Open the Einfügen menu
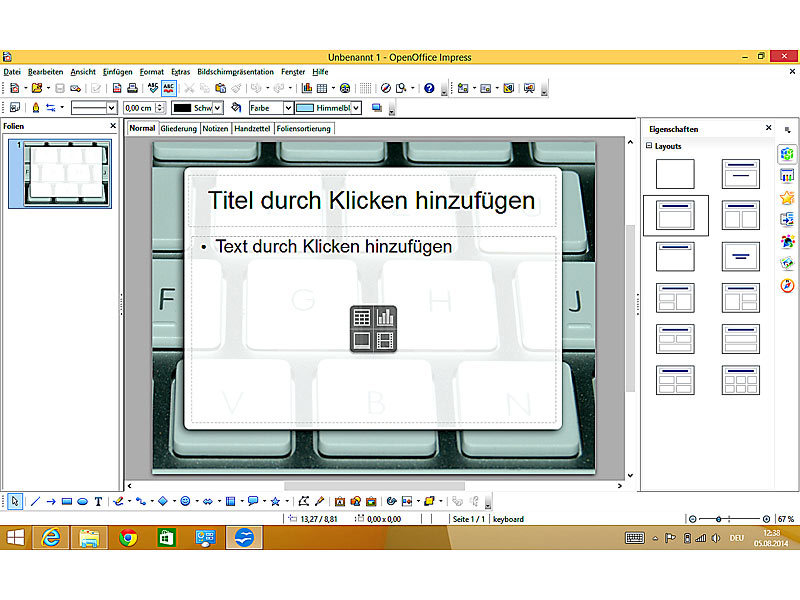 pyautogui.click(x=117, y=72)
